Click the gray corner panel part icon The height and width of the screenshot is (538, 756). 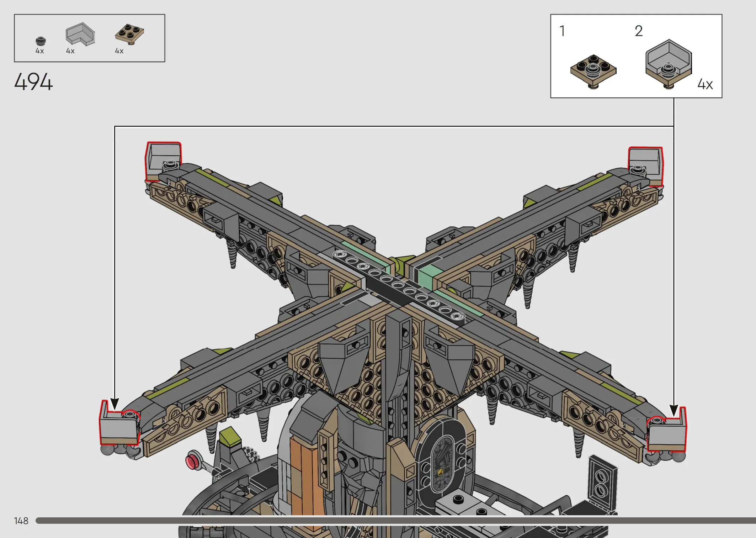[x=80, y=34]
